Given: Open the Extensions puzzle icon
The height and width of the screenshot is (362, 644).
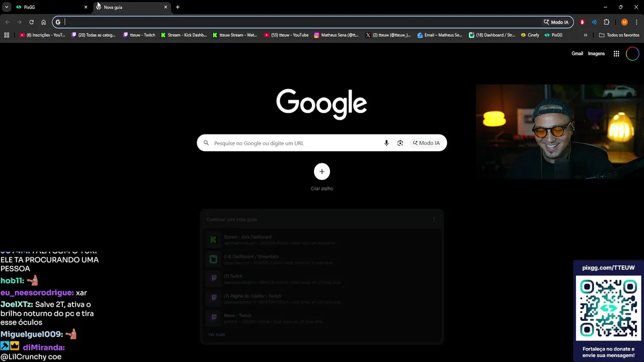Looking at the screenshot, I should pyautogui.click(x=606, y=22).
